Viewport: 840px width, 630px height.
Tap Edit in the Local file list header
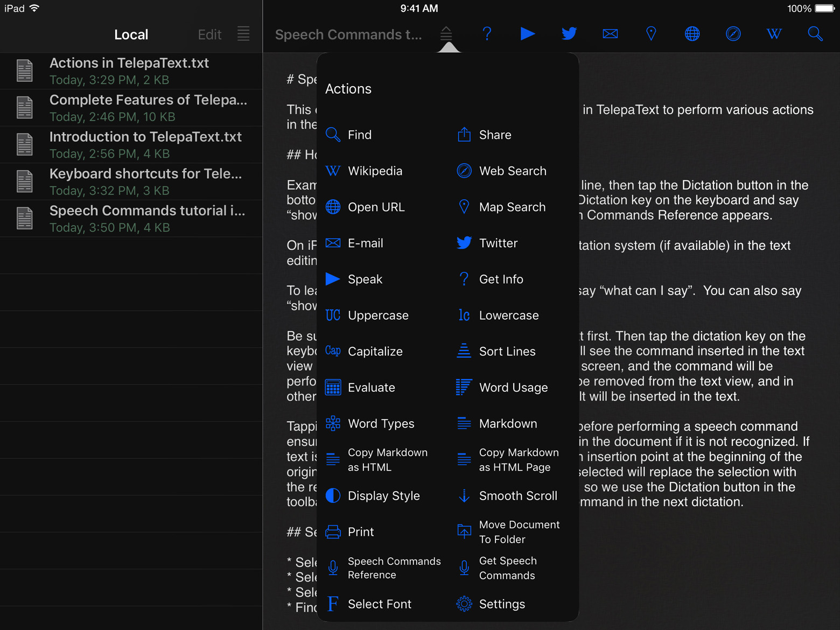coord(209,34)
